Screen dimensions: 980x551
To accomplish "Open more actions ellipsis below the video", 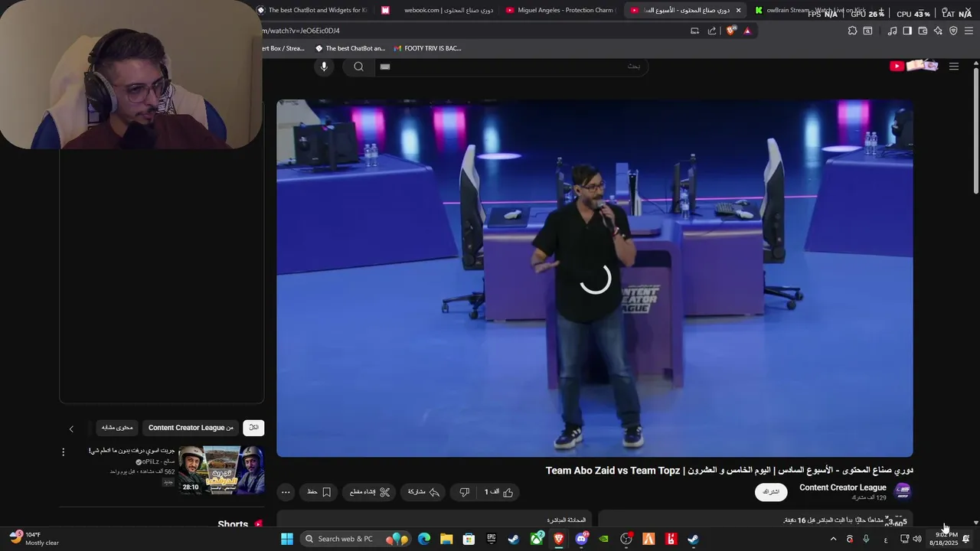I will click(x=286, y=492).
